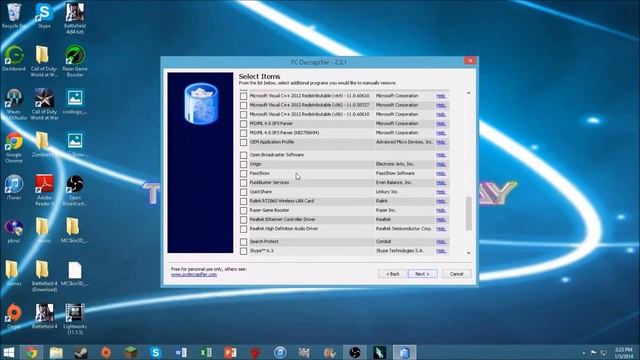Open the Help link for QuickShare

pos(441,192)
